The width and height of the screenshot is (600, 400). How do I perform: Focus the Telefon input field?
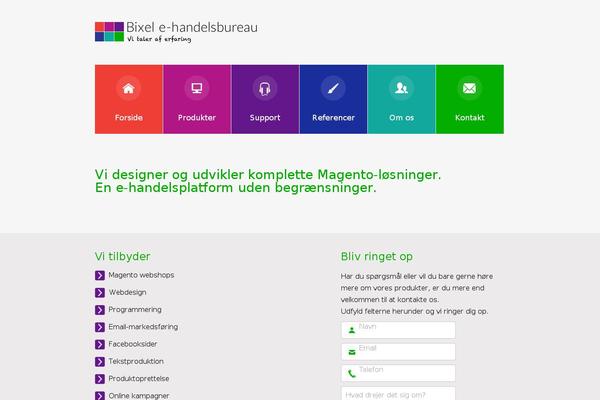pyautogui.click(x=398, y=373)
